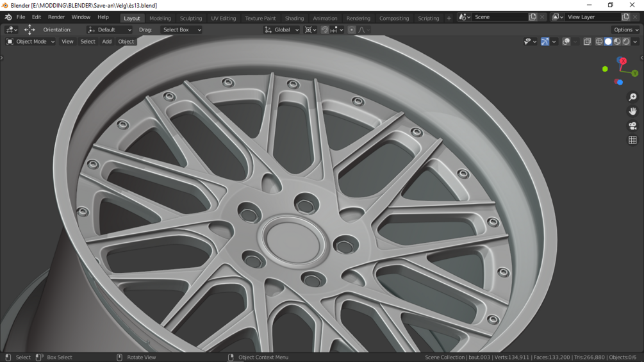The width and height of the screenshot is (644, 362).
Task: Expand the sidebar arrow at right edge
Action: point(642,58)
